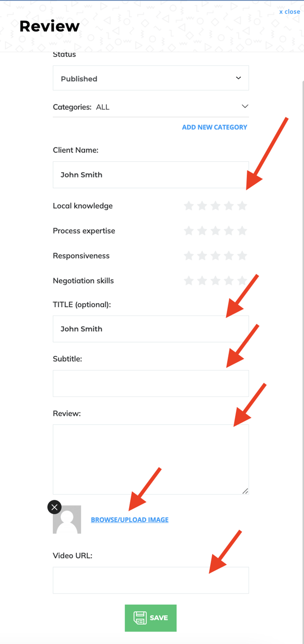Remove the profile image with the X icon
304x644 pixels.
[x=54, y=507]
